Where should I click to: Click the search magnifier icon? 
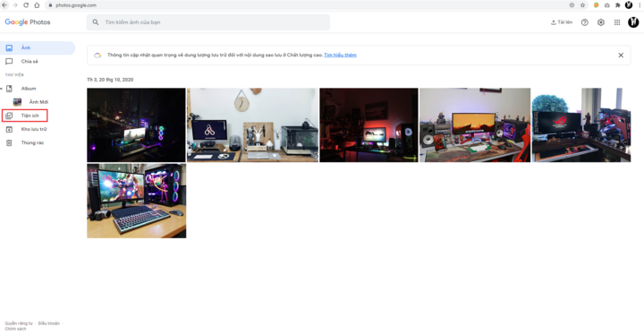(96, 22)
